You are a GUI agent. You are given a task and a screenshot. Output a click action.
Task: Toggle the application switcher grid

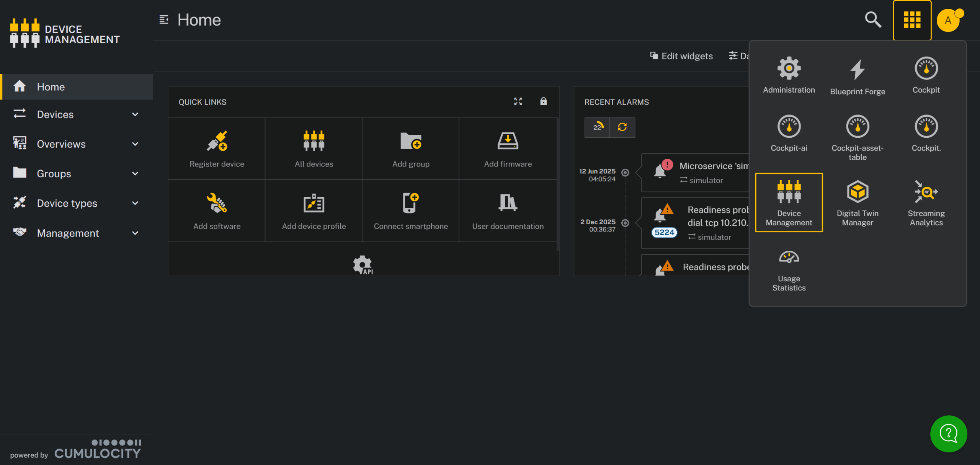[912, 20]
